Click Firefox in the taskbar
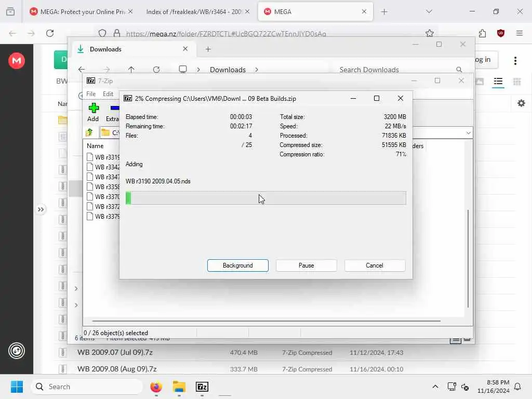This screenshot has height=399, width=532. click(x=156, y=387)
